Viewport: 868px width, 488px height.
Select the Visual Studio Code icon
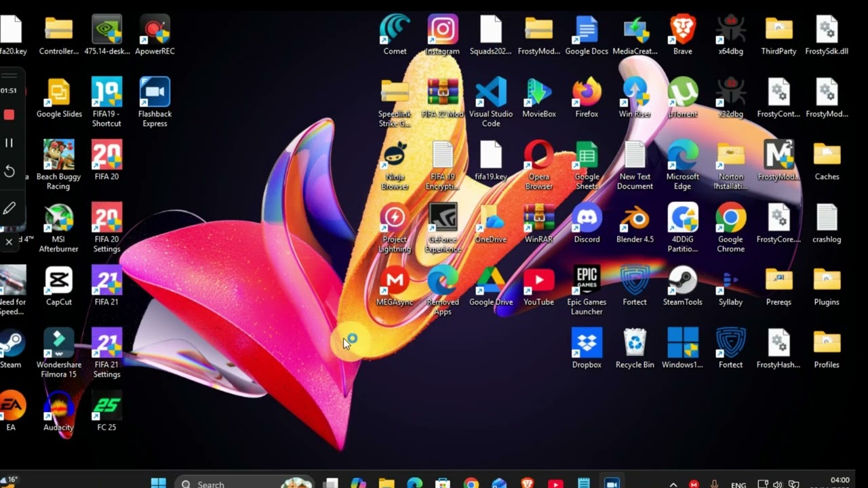(x=491, y=102)
